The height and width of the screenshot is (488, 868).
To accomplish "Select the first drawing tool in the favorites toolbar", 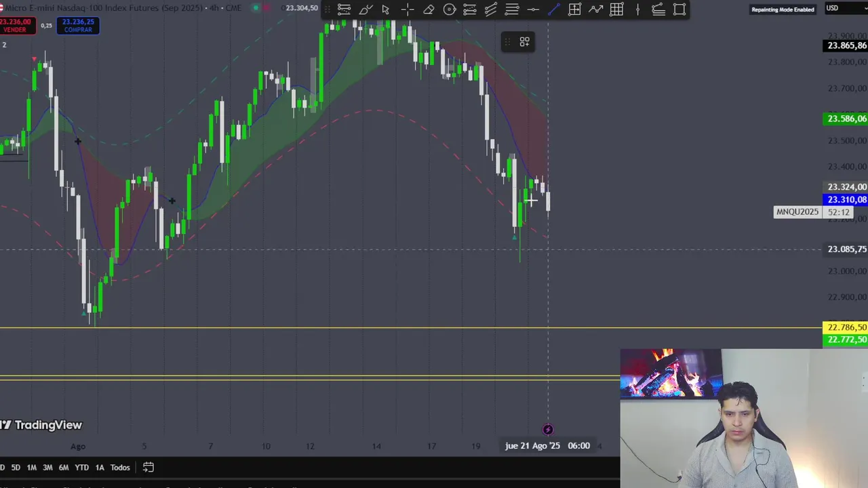I will coord(344,9).
